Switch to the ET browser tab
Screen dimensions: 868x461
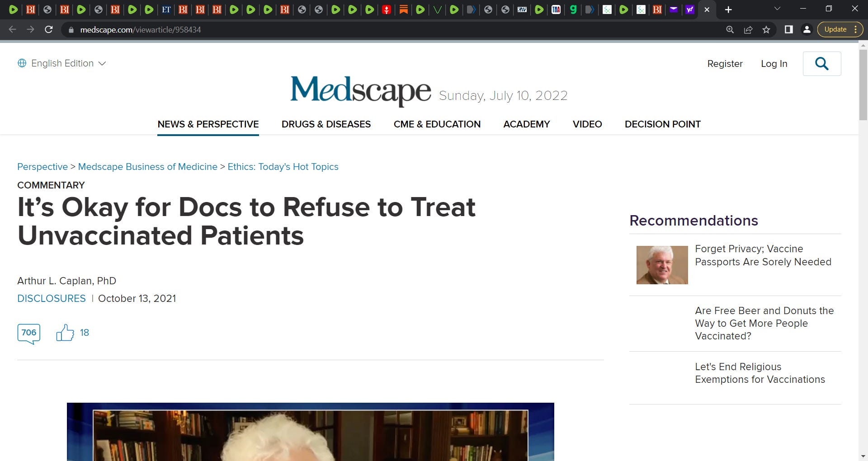166,9
